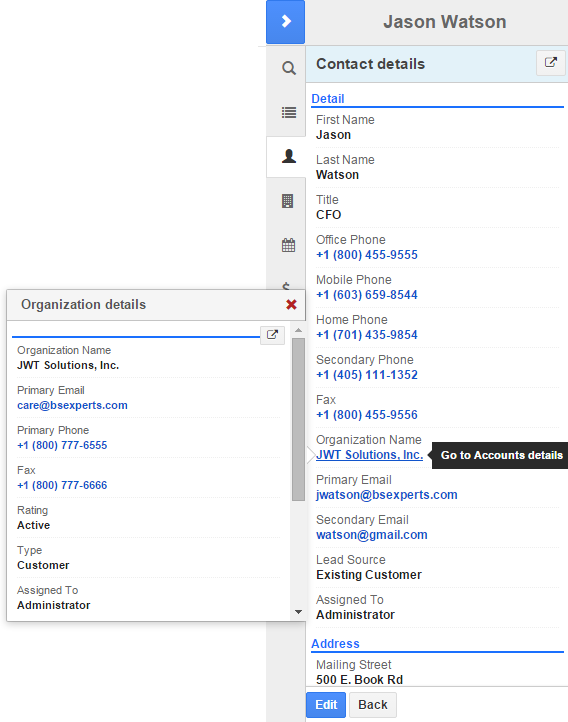The height and width of the screenshot is (722, 568).
Task: Click scrollbar up arrow in Organization popup
Action: (298, 330)
